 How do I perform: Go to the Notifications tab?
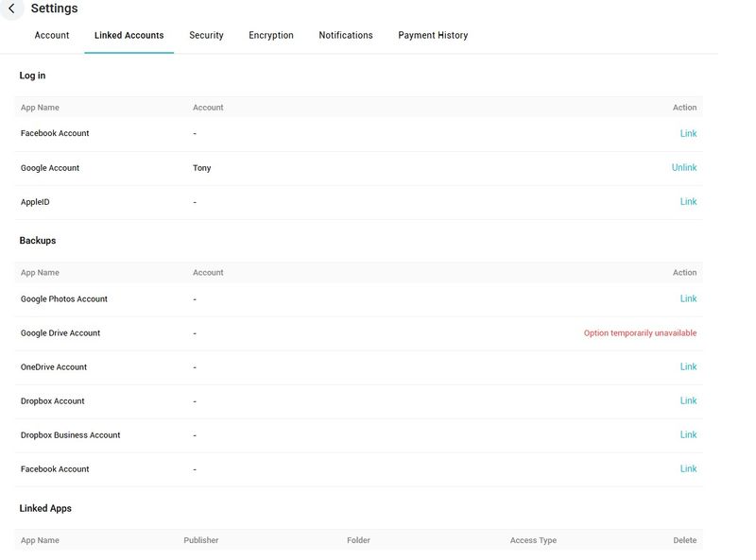pos(346,36)
